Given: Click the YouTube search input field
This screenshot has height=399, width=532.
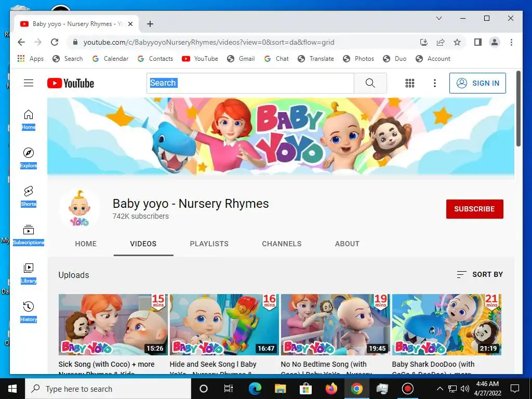Looking at the screenshot, I should (250, 83).
